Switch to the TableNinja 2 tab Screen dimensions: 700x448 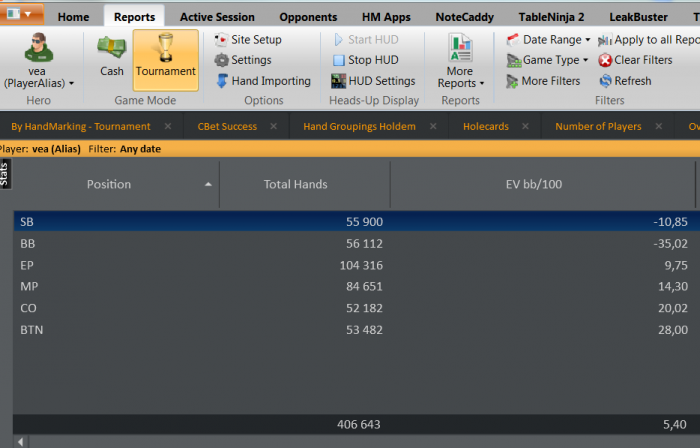coord(551,17)
